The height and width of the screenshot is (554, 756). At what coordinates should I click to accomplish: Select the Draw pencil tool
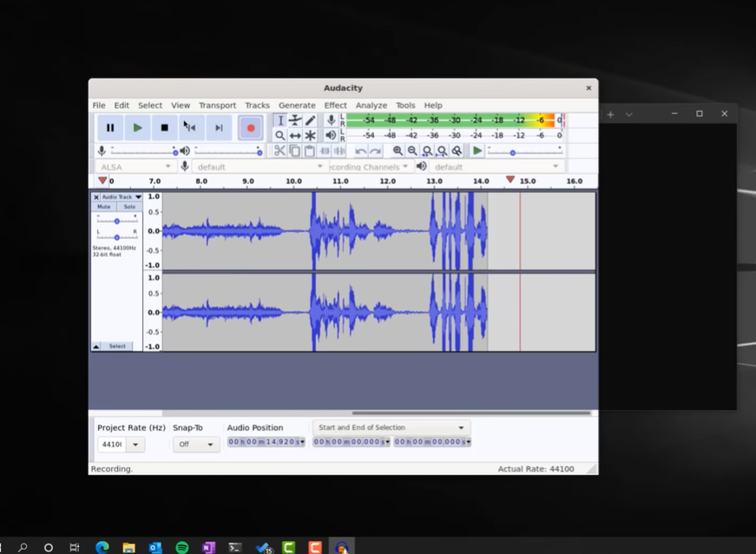pos(310,121)
